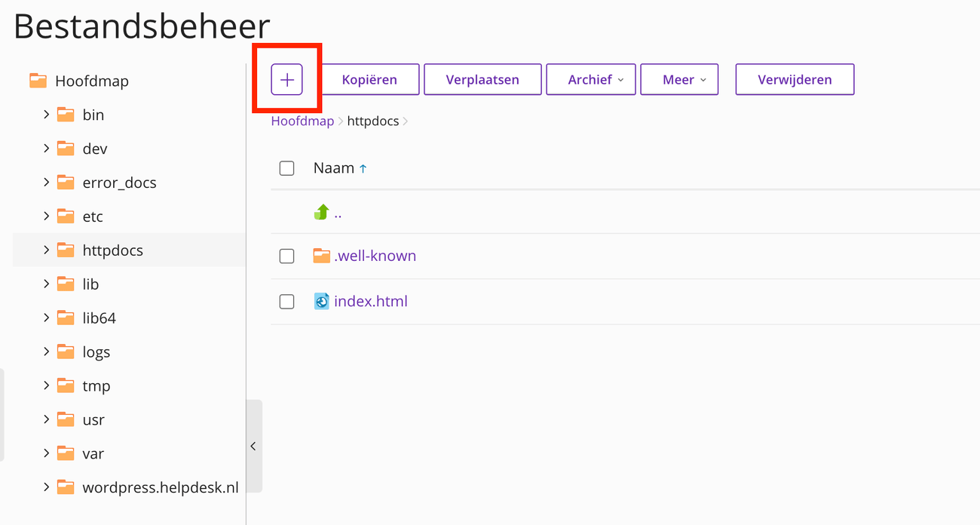
Task: Collapse the sidebar using the panel handle arrow
Action: [x=253, y=447]
